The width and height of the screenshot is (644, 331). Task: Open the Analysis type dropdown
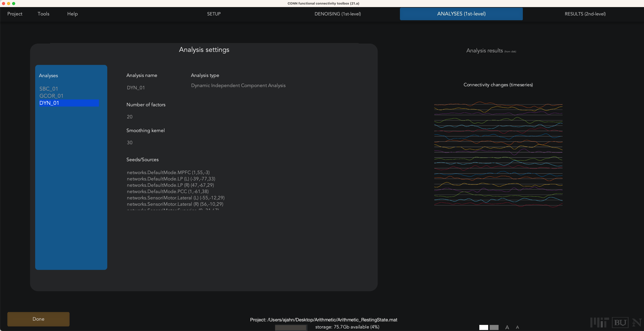pos(238,86)
